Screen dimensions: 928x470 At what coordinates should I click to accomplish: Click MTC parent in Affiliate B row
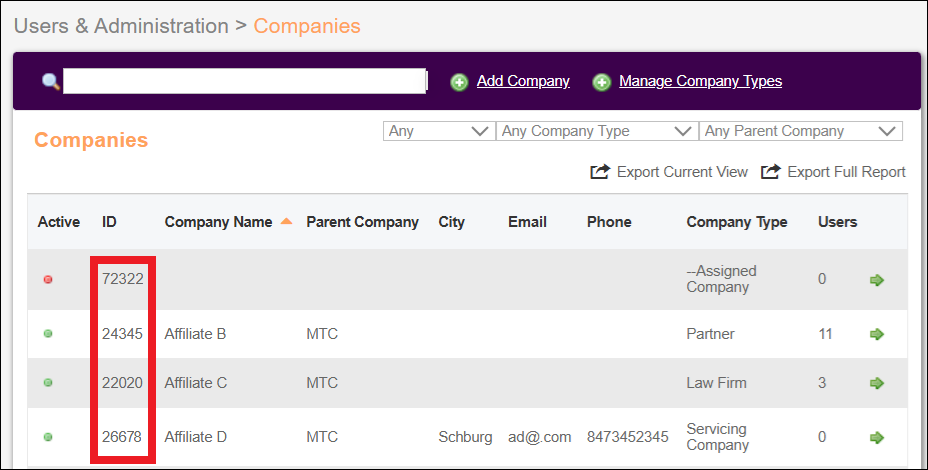(322, 334)
